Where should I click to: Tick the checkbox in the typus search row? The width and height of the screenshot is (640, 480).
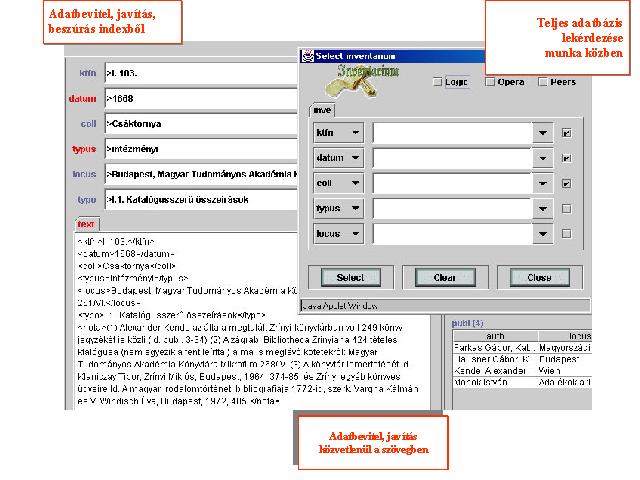[567, 209]
